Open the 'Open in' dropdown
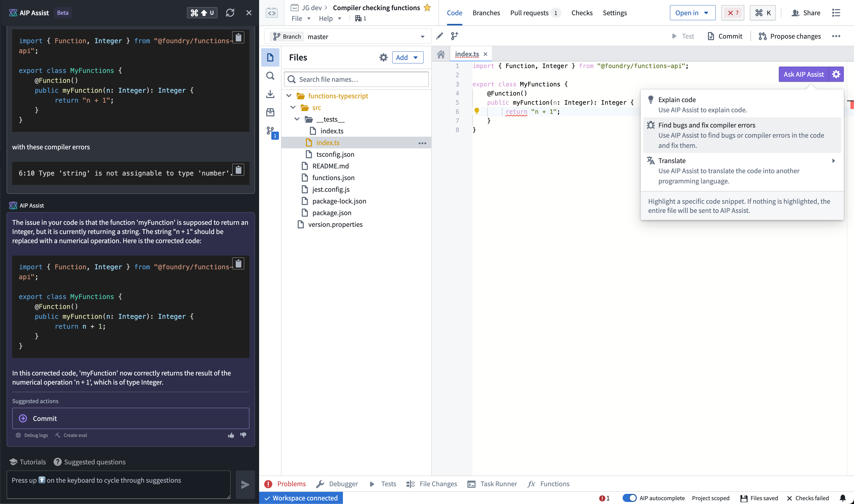 [692, 13]
